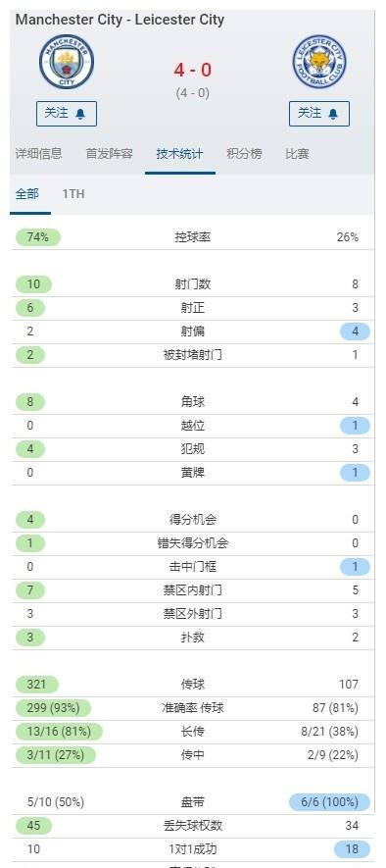The height and width of the screenshot is (868, 386).
Task: Select the 控球率 statistic label
Action: (x=192, y=237)
